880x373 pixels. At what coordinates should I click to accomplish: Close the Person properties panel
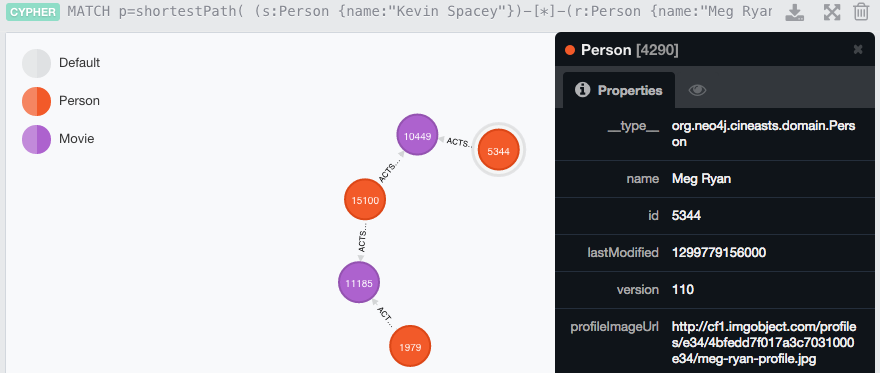(858, 49)
